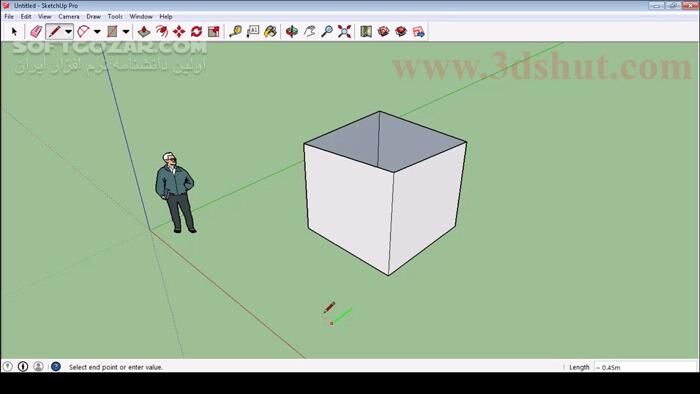Screen dimensions: 700x394
Task: Open the Arc tool dropdown arrow
Action: (97, 32)
